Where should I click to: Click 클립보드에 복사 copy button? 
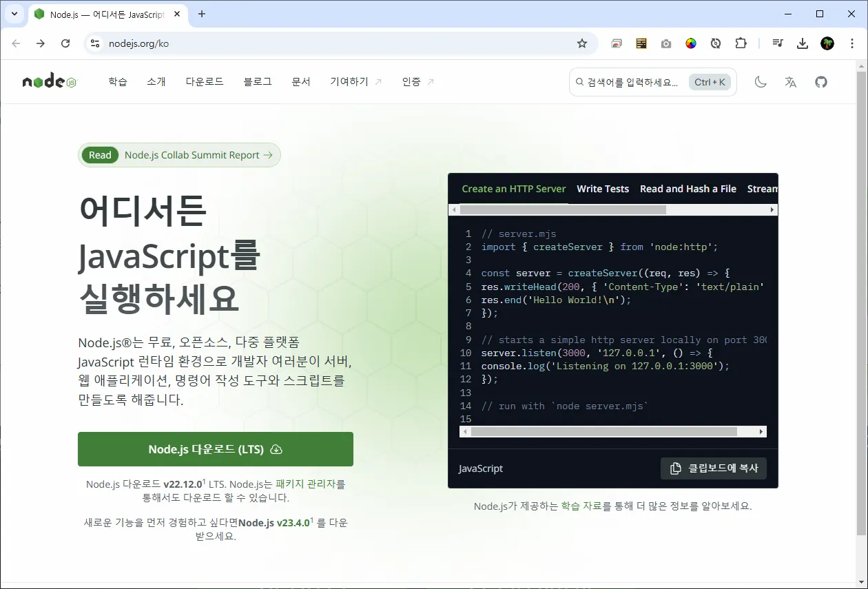point(714,468)
